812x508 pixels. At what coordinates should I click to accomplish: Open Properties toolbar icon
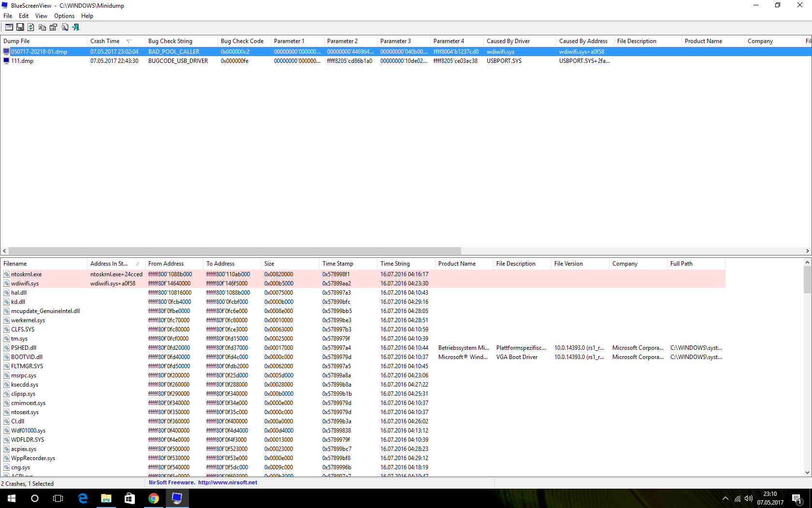[53, 27]
